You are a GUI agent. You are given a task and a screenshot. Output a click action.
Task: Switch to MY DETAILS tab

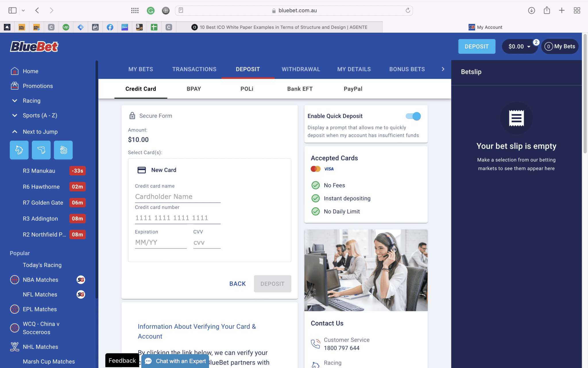(354, 69)
